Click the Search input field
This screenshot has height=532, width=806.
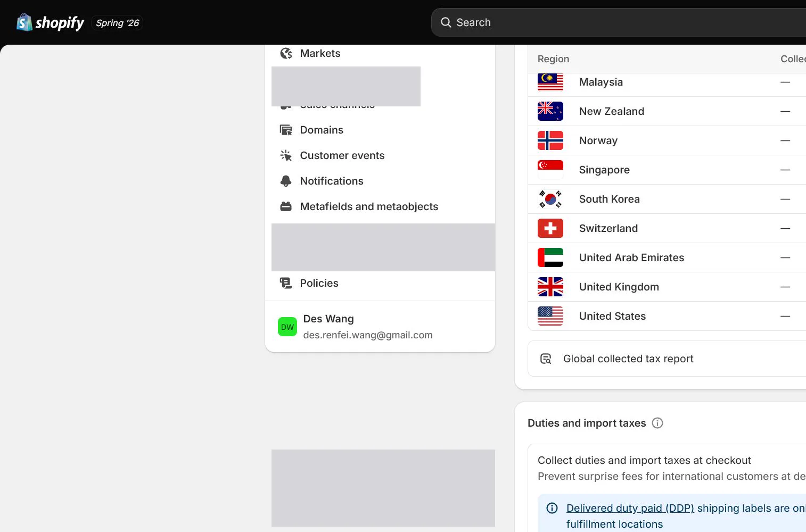point(619,22)
